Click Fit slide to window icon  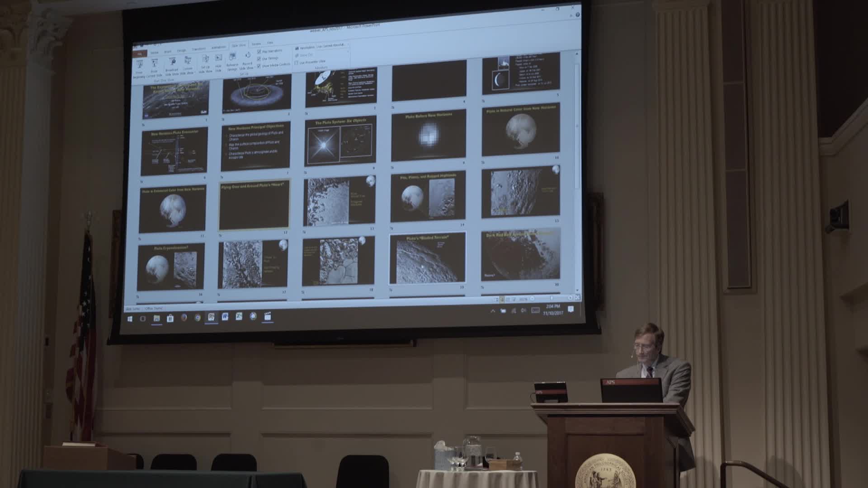coord(577,297)
